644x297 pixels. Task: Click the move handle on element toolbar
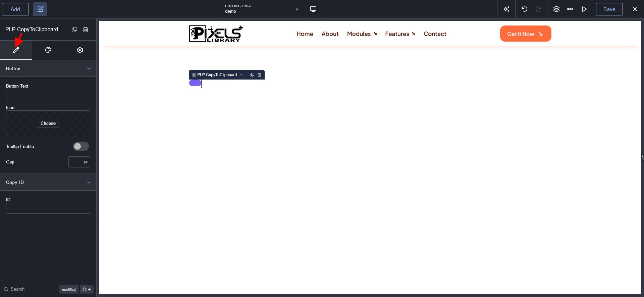coord(194,75)
